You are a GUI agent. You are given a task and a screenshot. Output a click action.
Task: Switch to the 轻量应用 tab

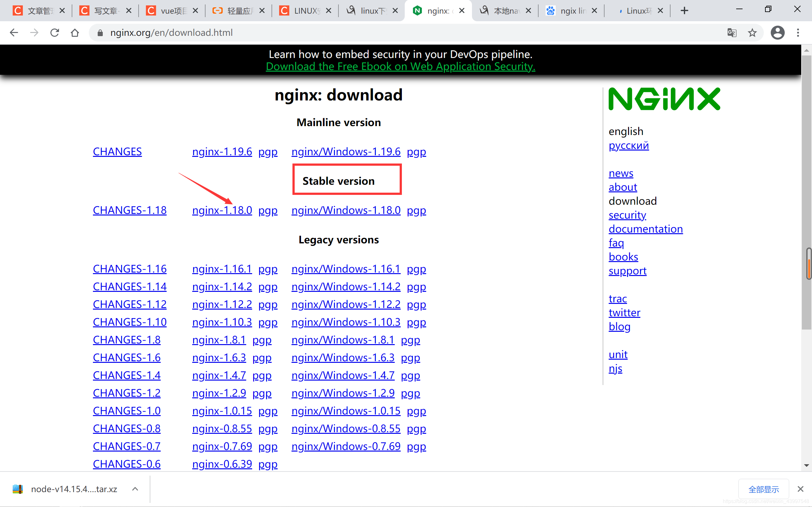(239, 11)
